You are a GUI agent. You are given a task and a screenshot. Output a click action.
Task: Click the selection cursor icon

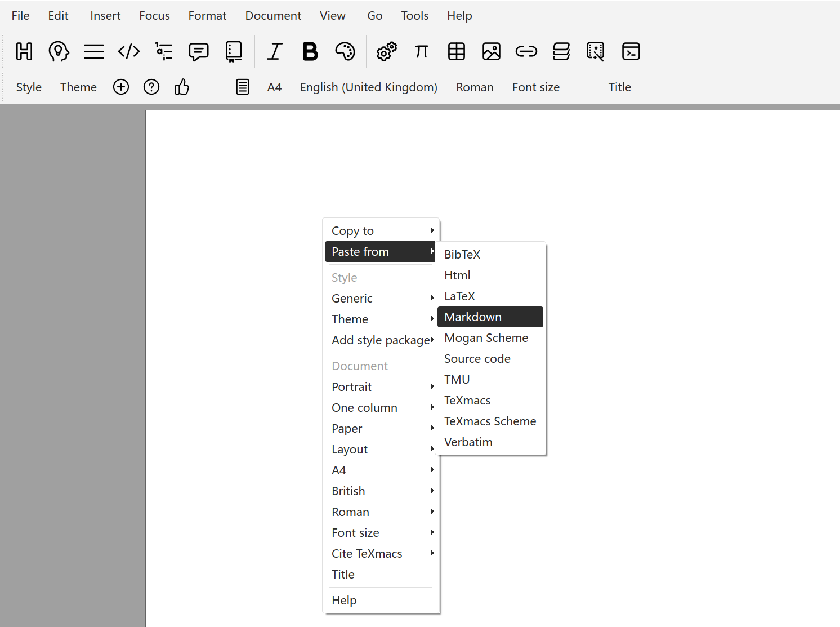pyautogui.click(x=596, y=51)
